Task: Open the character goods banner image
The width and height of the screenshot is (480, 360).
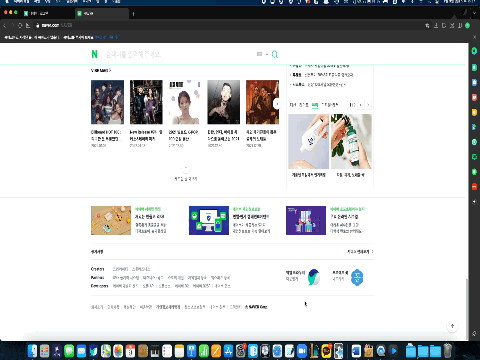Action: (x=111, y=220)
